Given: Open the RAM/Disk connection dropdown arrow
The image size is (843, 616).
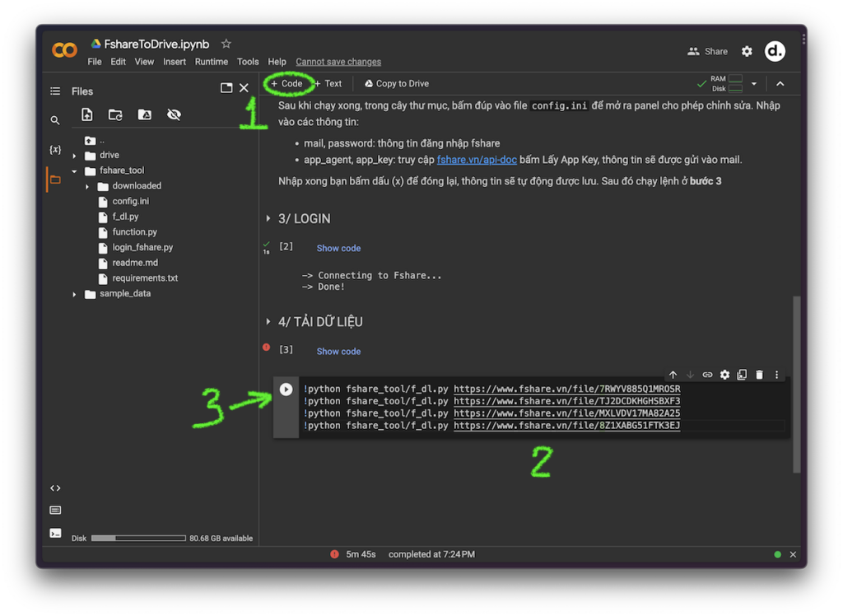Looking at the screenshot, I should pos(753,84).
